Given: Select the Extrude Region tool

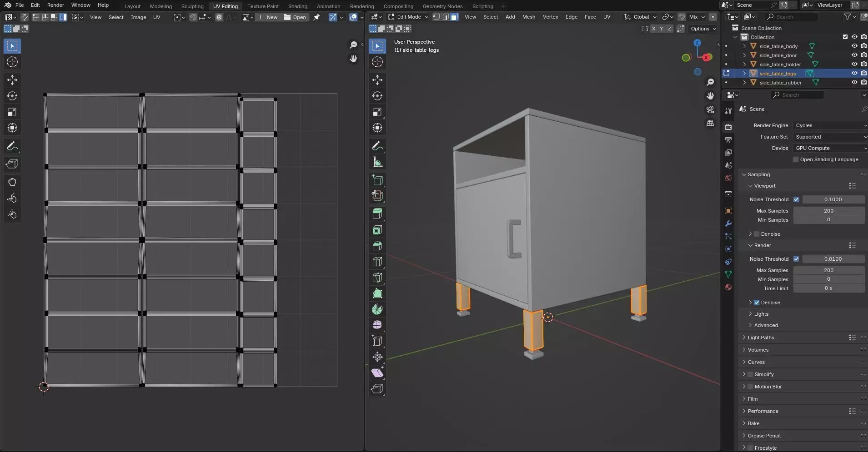Looking at the screenshot, I should pyautogui.click(x=377, y=213).
